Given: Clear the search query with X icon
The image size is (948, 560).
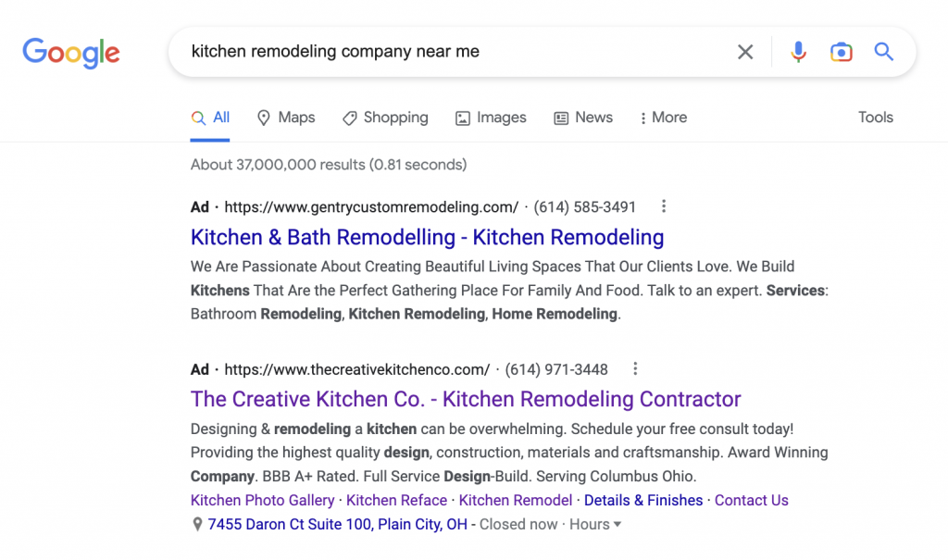Looking at the screenshot, I should 745,52.
